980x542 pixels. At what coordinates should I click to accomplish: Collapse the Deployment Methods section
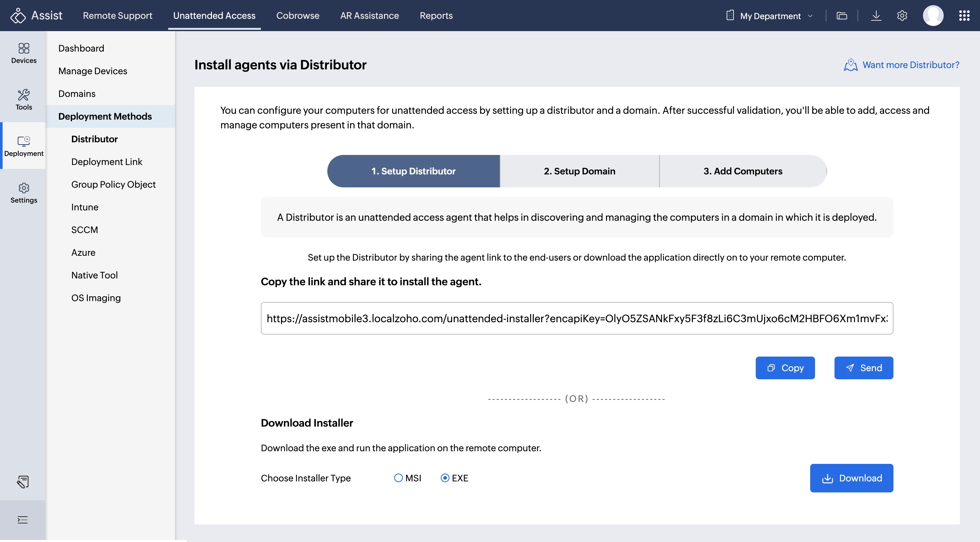click(x=105, y=116)
